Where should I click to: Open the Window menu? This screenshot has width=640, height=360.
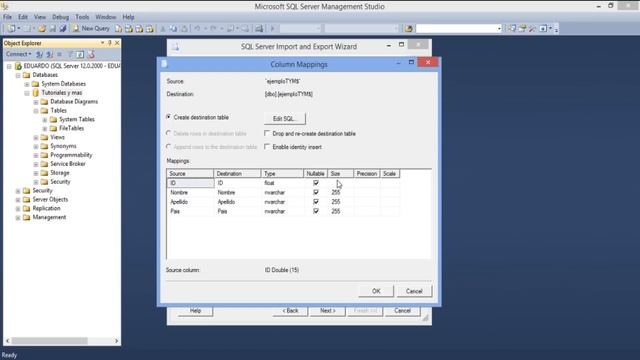click(106, 17)
